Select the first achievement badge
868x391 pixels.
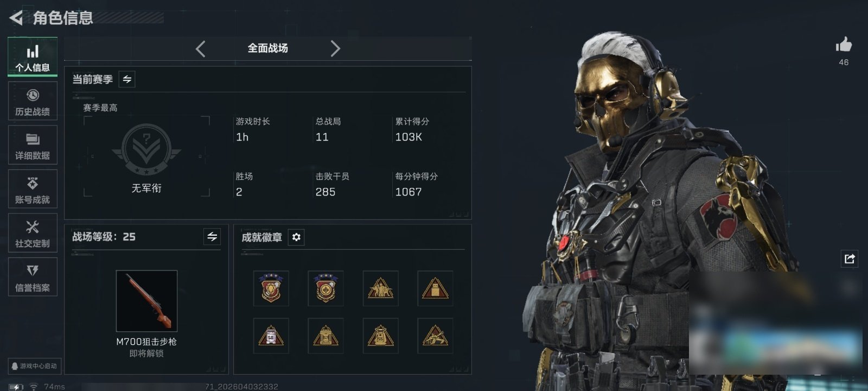pos(271,288)
